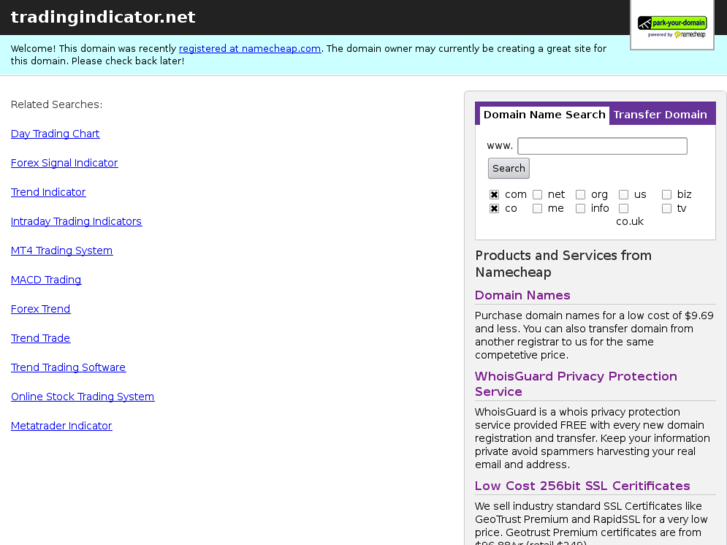This screenshot has height=545, width=727.
Task: Open the Trend Trading Software link
Action: tap(68, 367)
